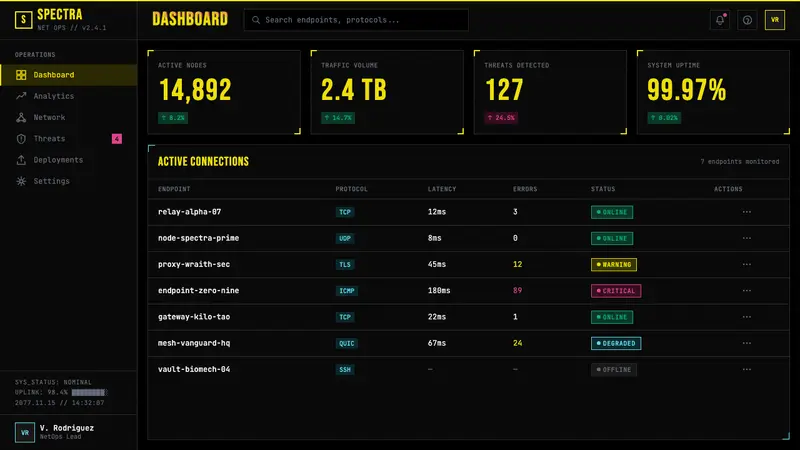Open the Settings section

pos(68,181)
